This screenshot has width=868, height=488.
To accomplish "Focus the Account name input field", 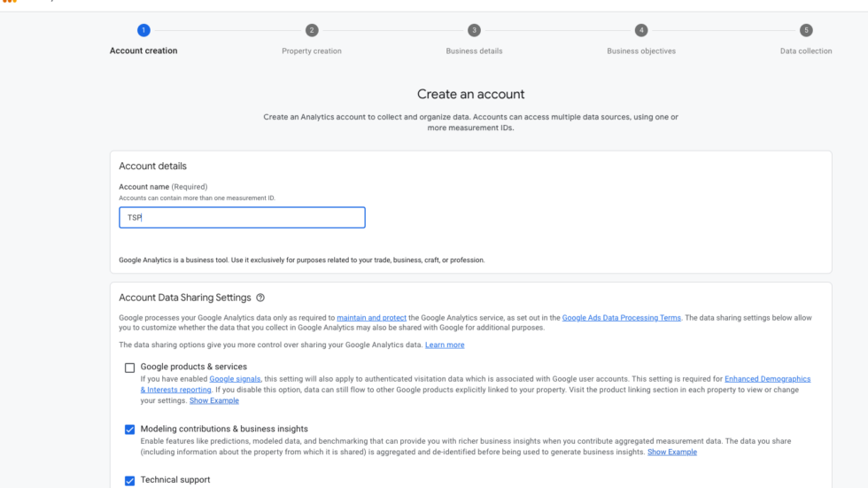I will 242,218.
